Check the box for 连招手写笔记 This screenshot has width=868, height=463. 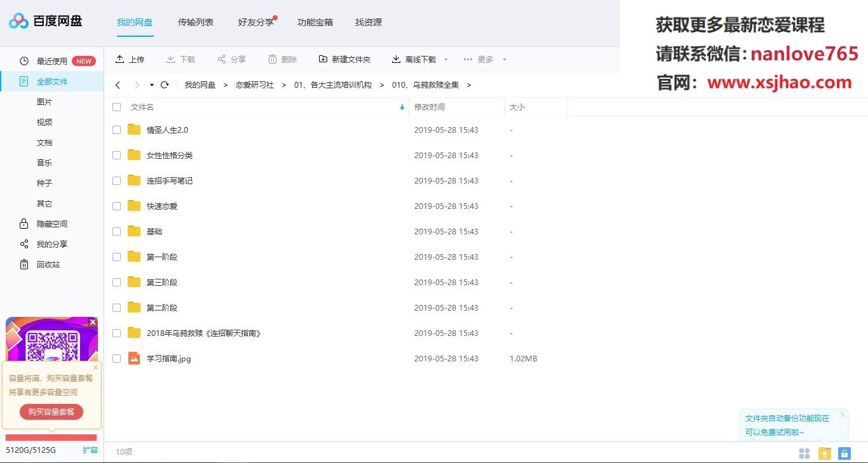point(116,180)
